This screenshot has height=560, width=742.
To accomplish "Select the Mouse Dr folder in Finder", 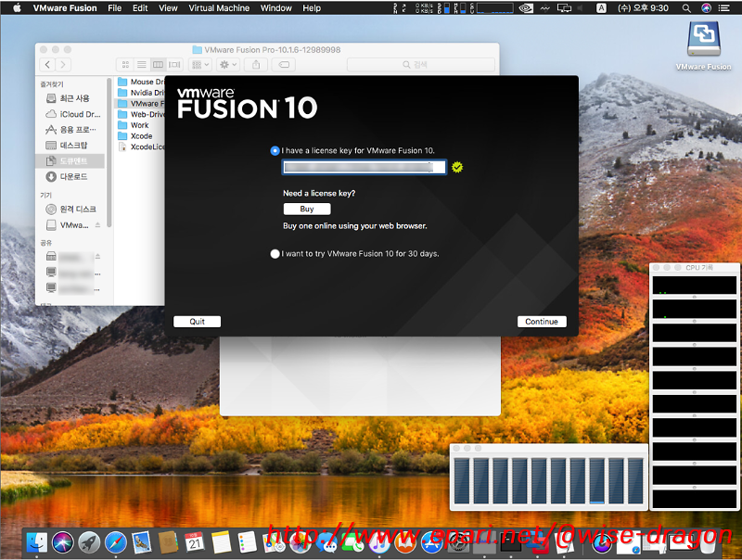I will [141, 82].
